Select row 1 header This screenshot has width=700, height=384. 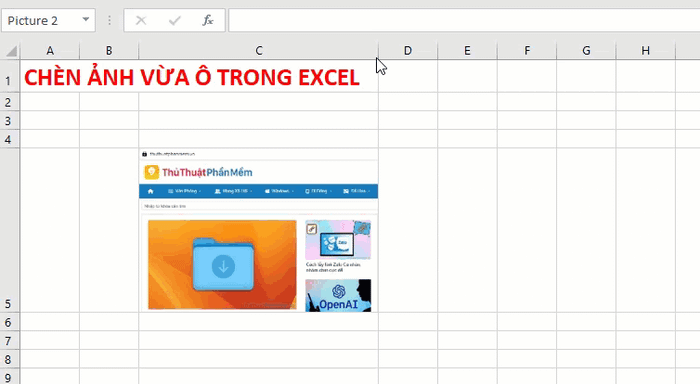[10, 76]
